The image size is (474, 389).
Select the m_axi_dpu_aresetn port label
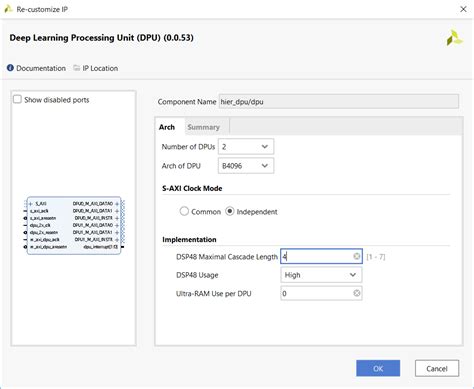coord(48,247)
